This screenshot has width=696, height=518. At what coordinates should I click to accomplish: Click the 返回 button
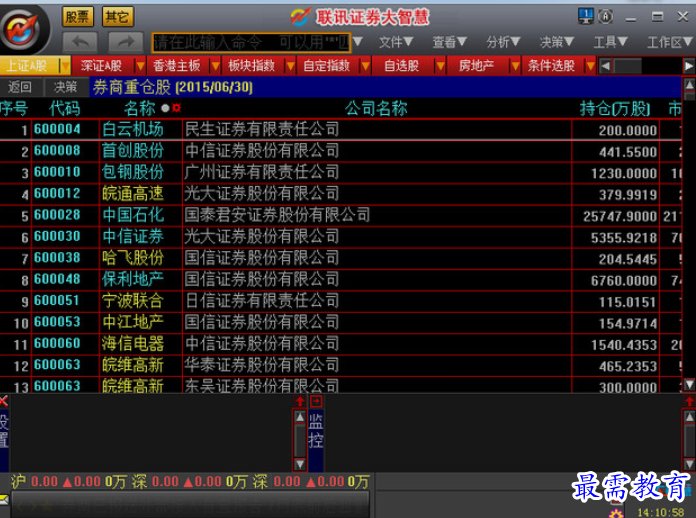click(x=20, y=87)
